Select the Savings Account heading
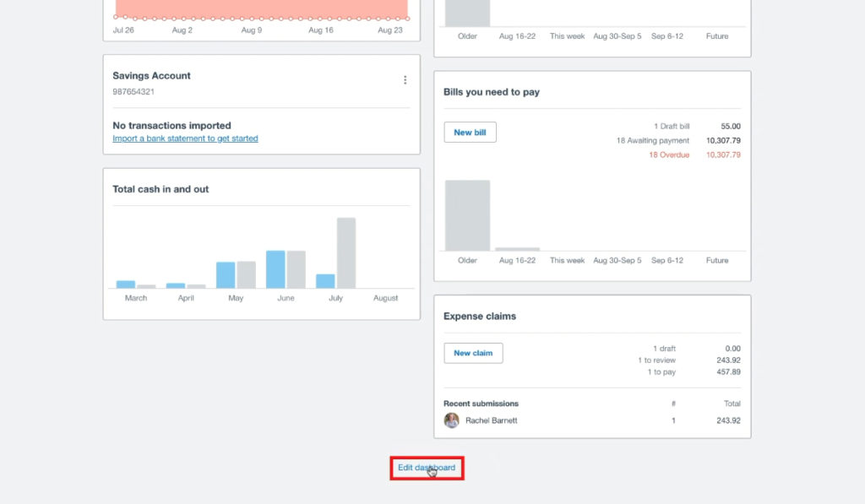The image size is (865, 504). click(x=151, y=75)
